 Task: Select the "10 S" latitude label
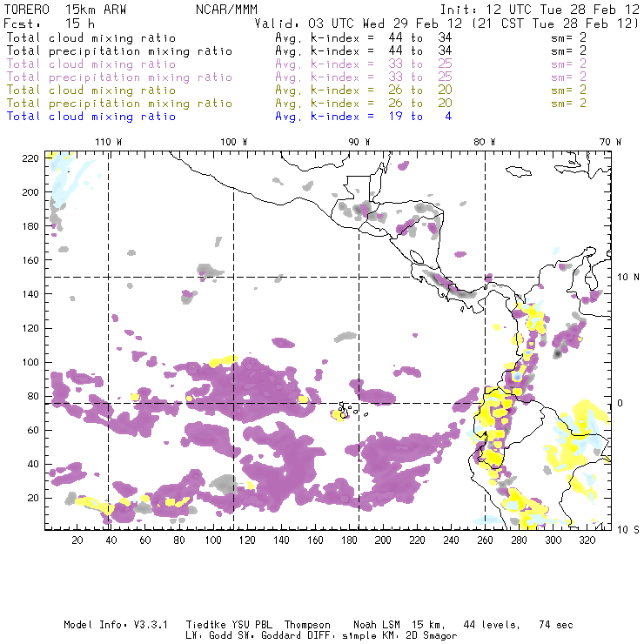click(628, 530)
